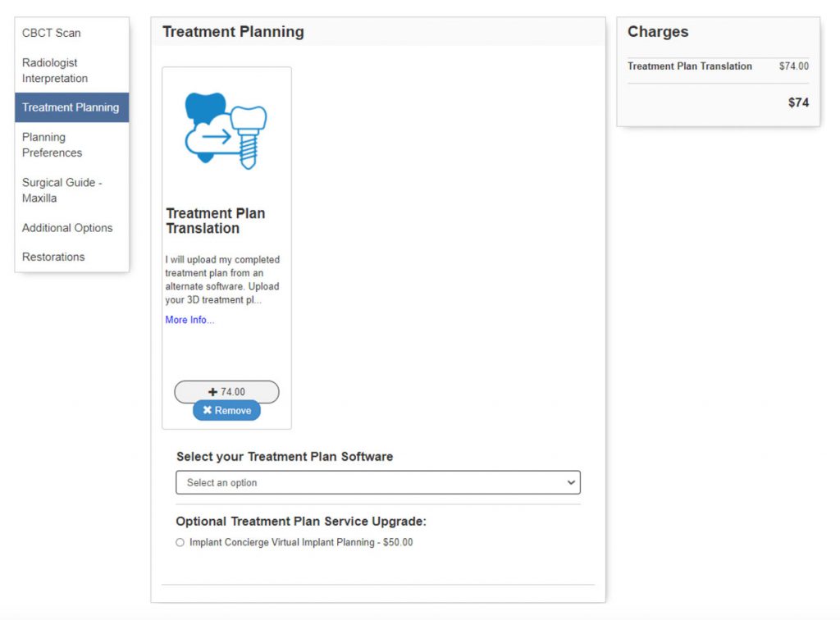The image size is (840, 620).
Task: Click Treatment Plan Translation in Charges panel
Action: [x=690, y=66]
